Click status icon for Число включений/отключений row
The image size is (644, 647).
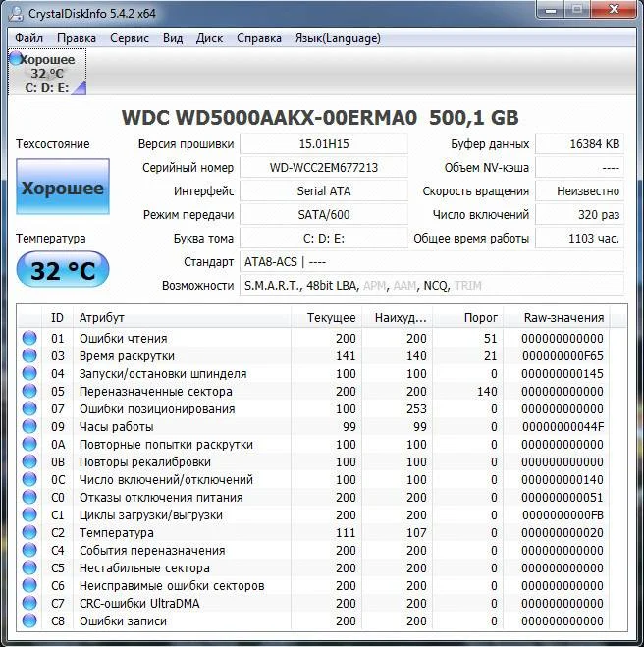click(29, 479)
